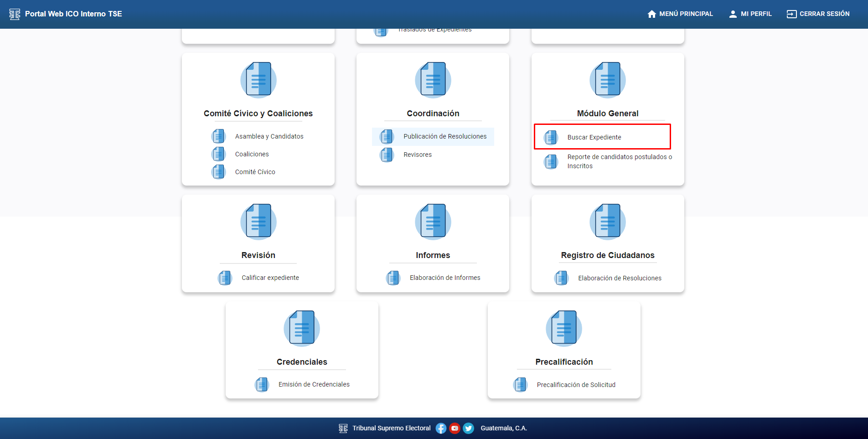Select Calificar expediente
Screen dimensions: 868x439
[x=270, y=278]
